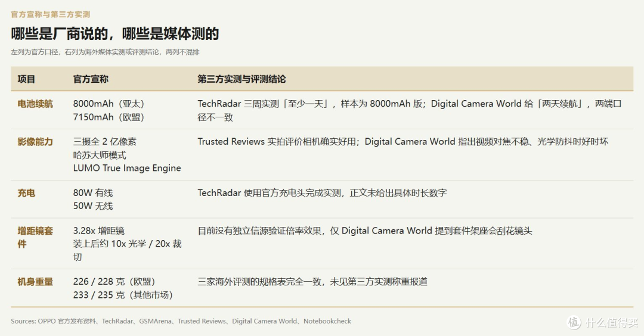Click the text '三摄全 2 亿像素'
Viewport: 644px width, 336px height.
pyautogui.click(x=105, y=142)
